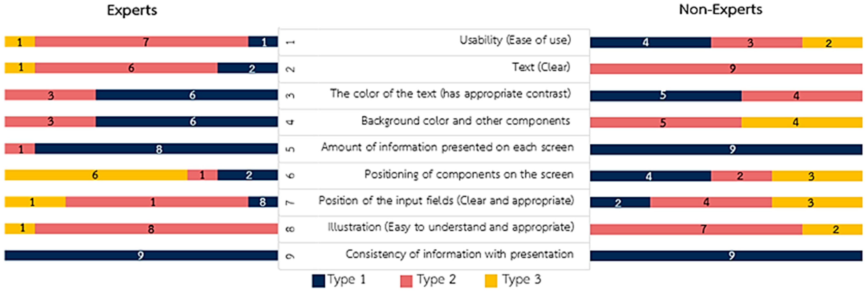Viewport: 868px width, 292px height.
Task: Click 'Positioning of components on the screen' label
Action: pyautogui.click(x=468, y=175)
